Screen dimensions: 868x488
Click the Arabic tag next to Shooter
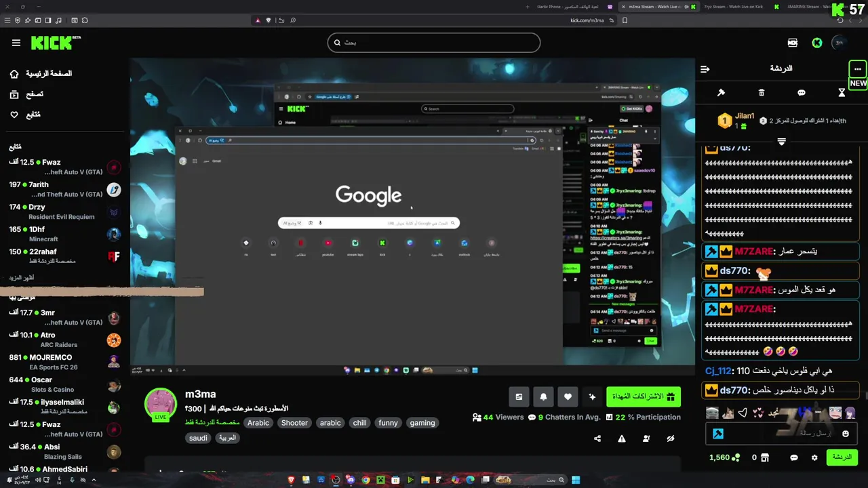pyautogui.click(x=258, y=423)
